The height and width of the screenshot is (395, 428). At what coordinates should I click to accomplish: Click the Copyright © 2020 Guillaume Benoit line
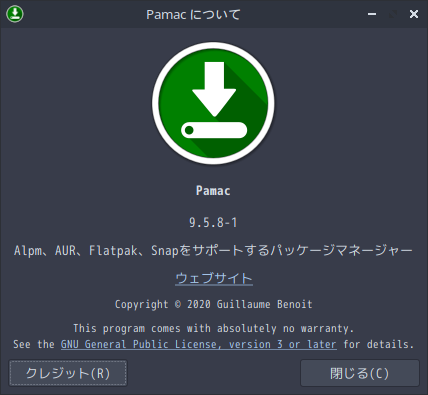tap(214, 304)
